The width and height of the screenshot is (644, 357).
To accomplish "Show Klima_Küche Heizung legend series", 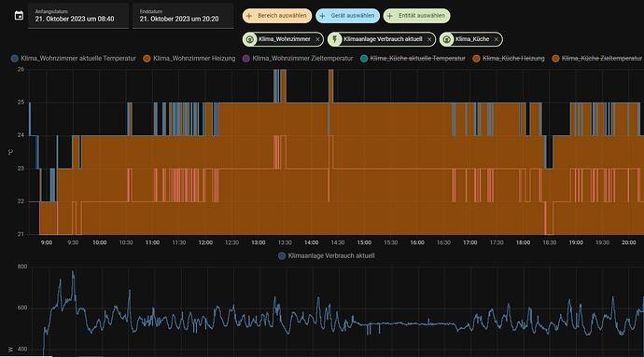I will [509, 59].
